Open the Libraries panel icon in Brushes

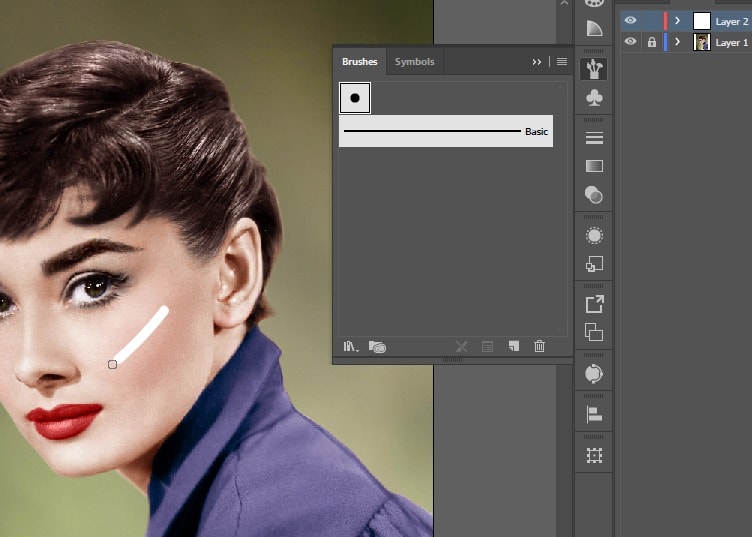tap(377, 346)
